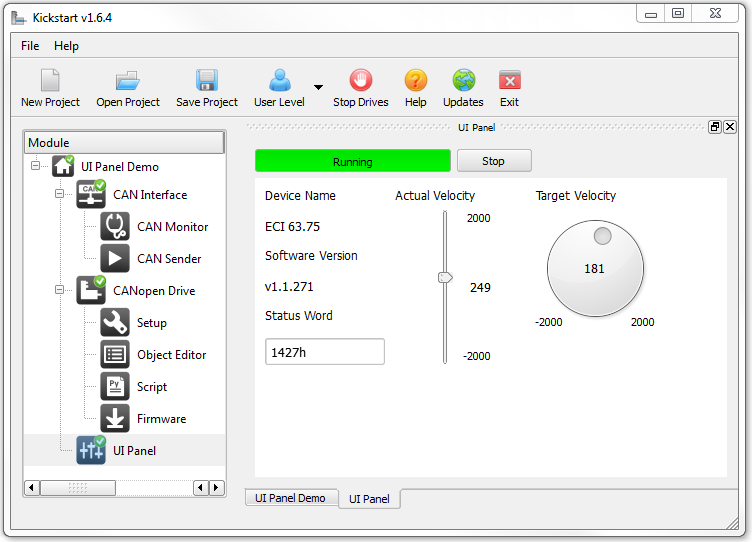Click the Actual Velocity label
This screenshot has width=752, height=542.
tap(435, 196)
